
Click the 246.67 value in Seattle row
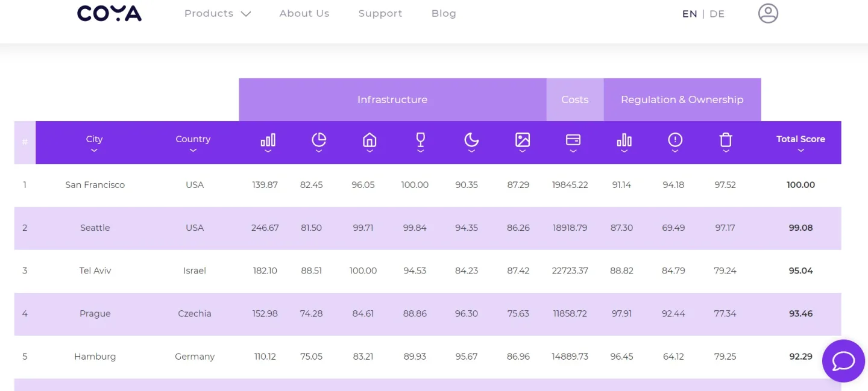(265, 228)
